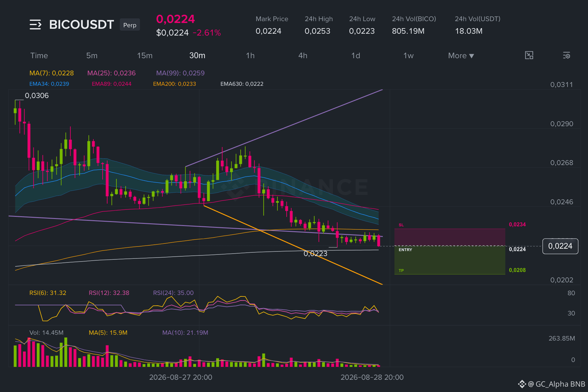Click the 24h Low value 0,0223

tap(362, 31)
